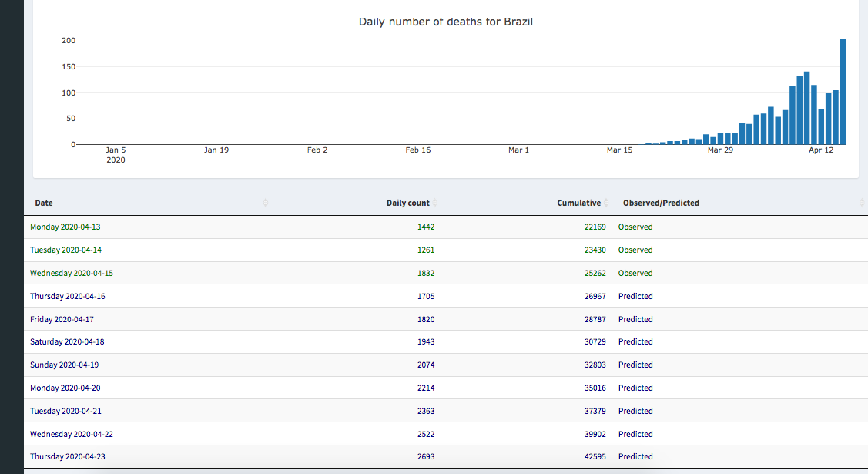This screenshot has width=868, height=474.
Task: Click the Cumulative column header text
Action: click(578, 203)
